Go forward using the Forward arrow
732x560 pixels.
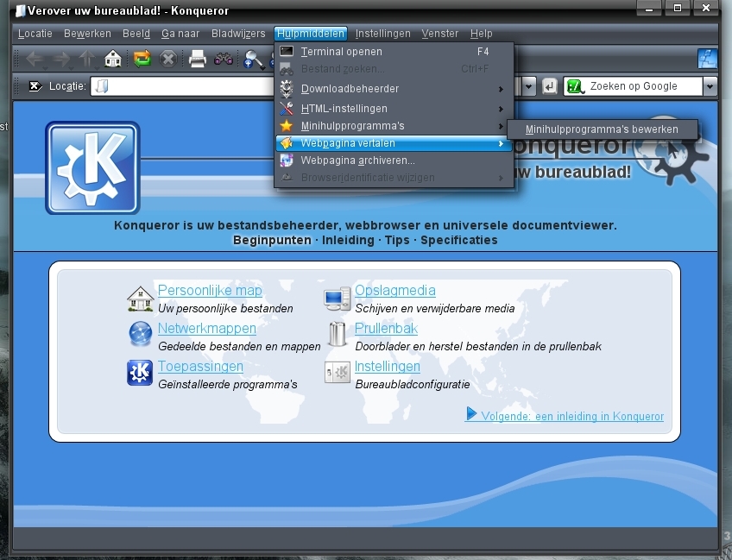pos(60,59)
